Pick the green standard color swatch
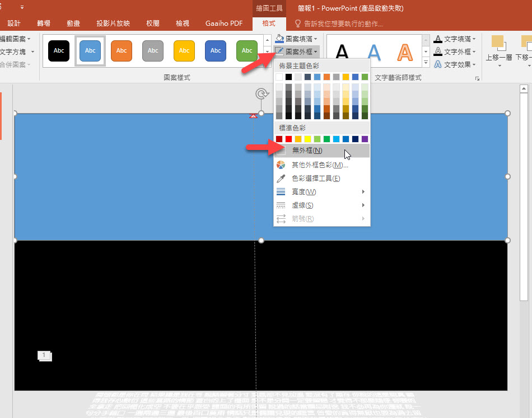Viewport: 532px width, 418px height. click(x=326, y=139)
